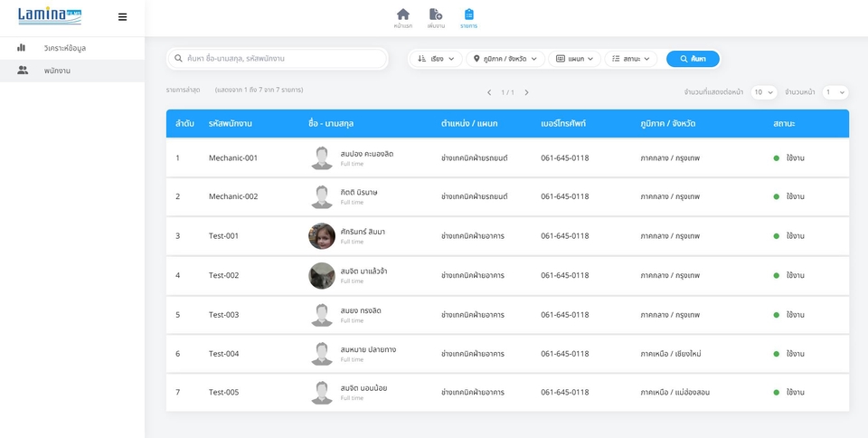Go to next page arrow
The image size is (868, 438).
click(526, 92)
